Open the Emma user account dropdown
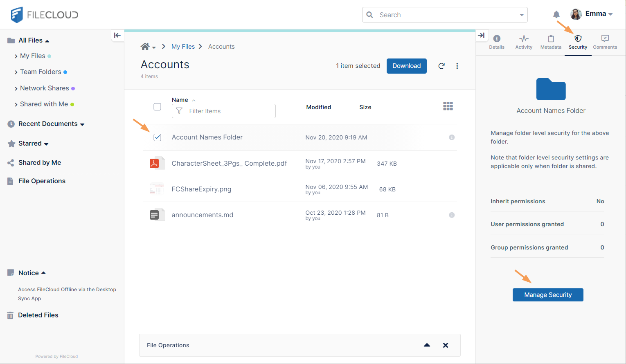The height and width of the screenshot is (364, 626). click(598, 14)
